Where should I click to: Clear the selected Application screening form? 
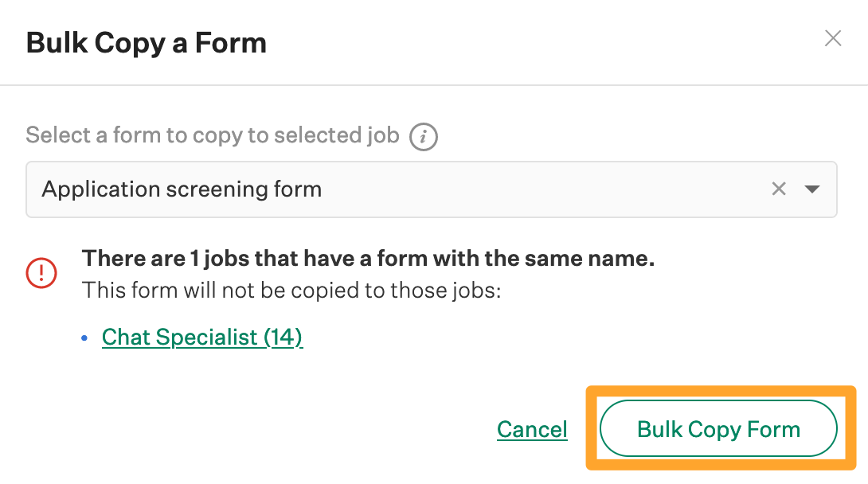pos(779,189)
